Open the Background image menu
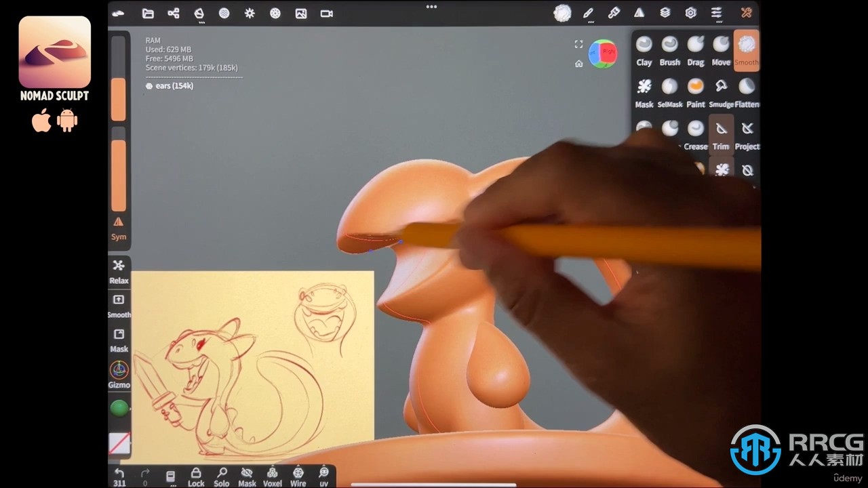Screen dimensions: 868x488 click(x=301, y=13)
